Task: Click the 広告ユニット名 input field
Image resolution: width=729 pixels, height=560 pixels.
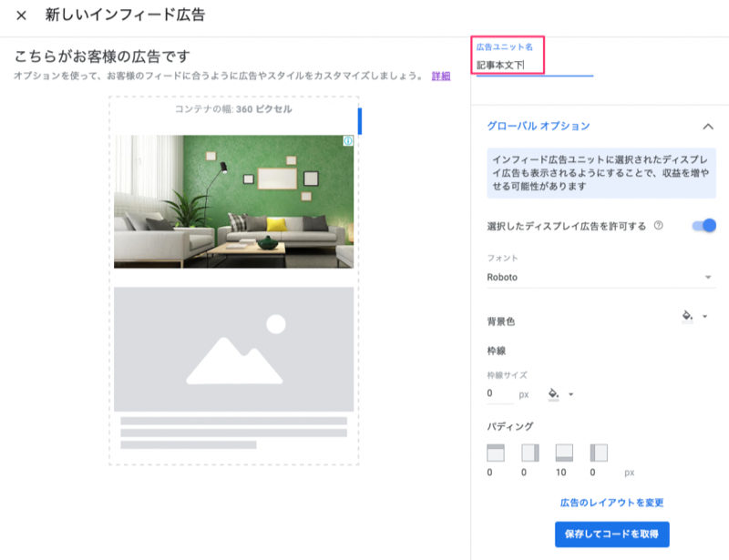Action: coord(535,65)
